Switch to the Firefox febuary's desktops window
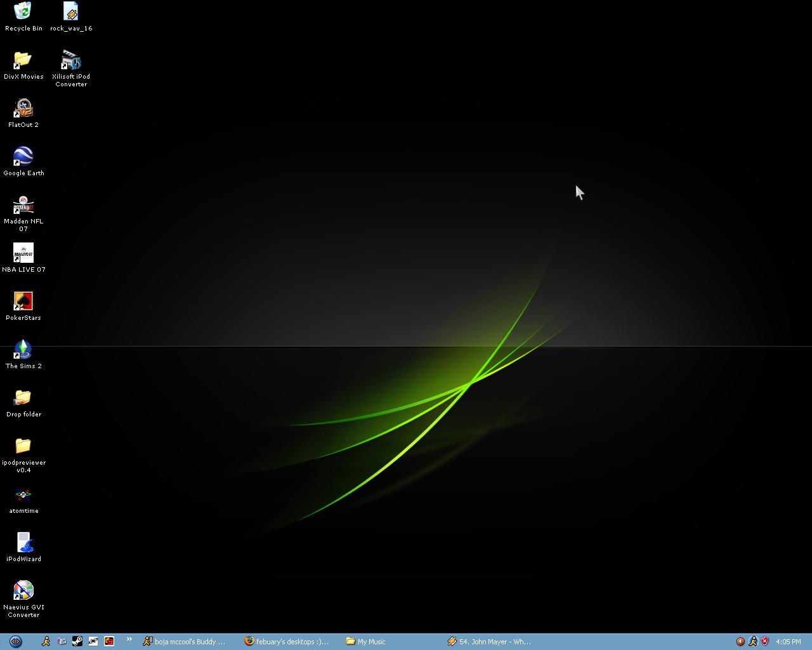This screenshot has width=812, height=650. (x=287, y=642)
